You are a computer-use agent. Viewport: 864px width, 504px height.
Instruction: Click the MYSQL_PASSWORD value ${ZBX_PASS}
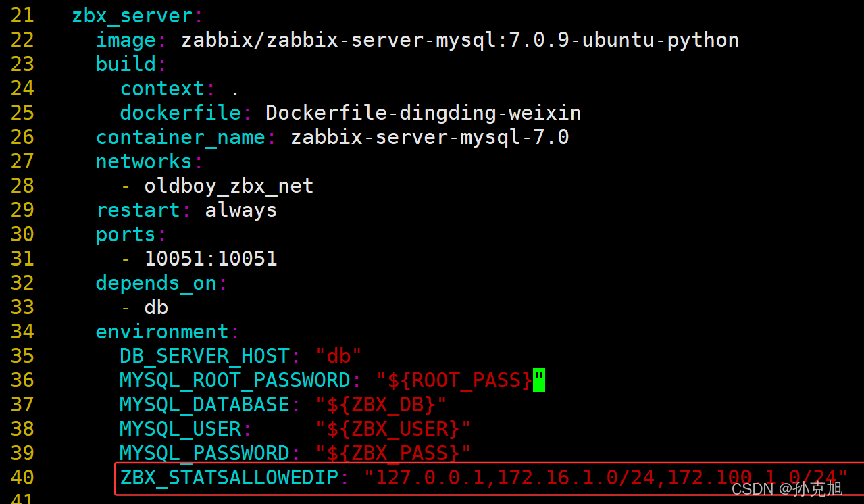click(393, 453)
